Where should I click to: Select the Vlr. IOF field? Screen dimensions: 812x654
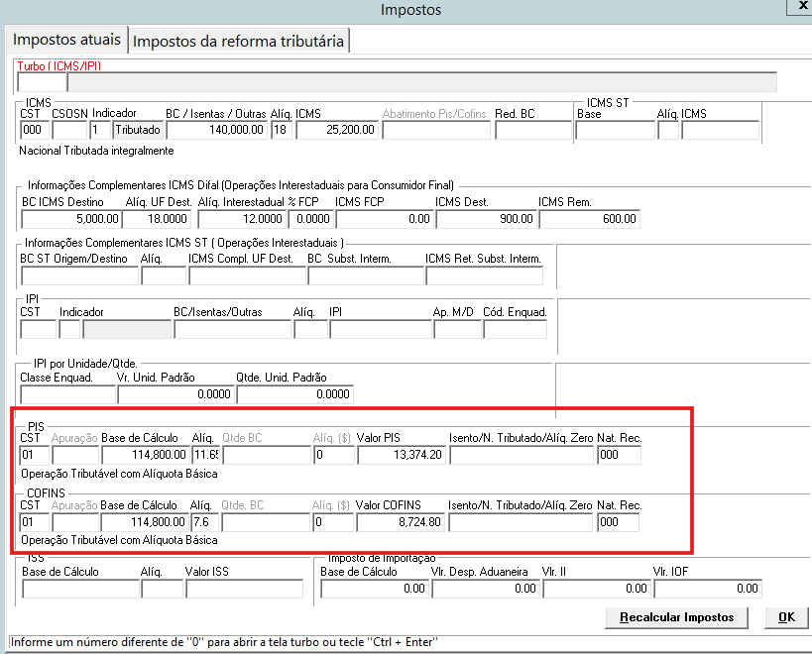point(708,589)
